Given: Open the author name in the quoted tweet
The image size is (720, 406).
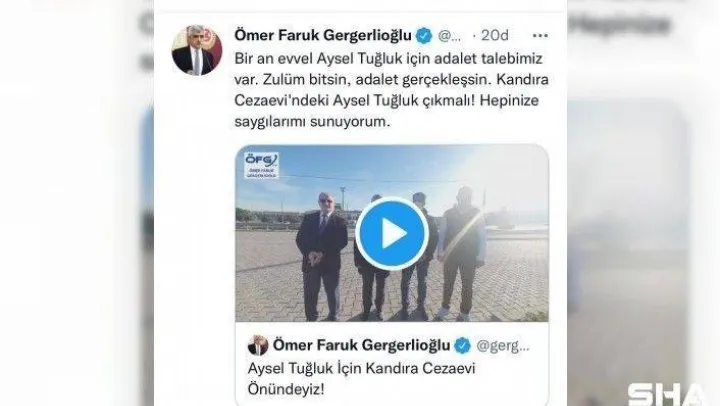Looking at the screenshot, I should [x=361, y=345].
